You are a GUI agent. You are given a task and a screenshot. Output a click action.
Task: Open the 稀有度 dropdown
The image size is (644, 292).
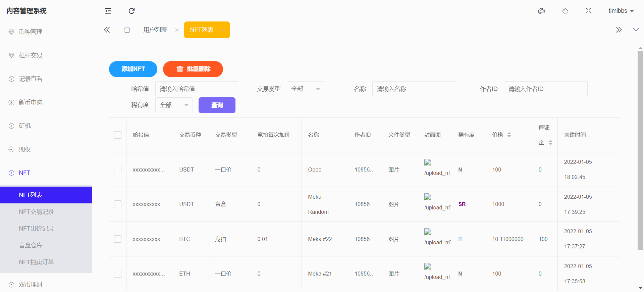pos(174,105)
